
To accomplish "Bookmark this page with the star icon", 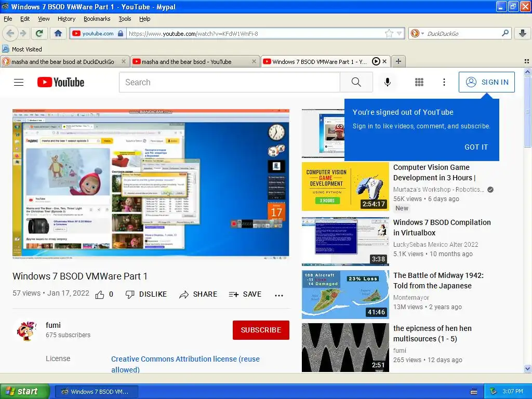I will 389,33.
